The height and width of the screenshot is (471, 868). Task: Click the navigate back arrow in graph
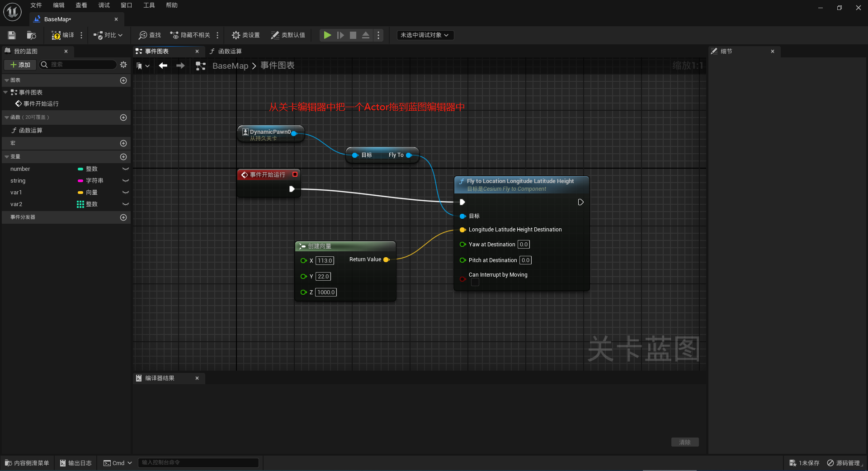163,66
